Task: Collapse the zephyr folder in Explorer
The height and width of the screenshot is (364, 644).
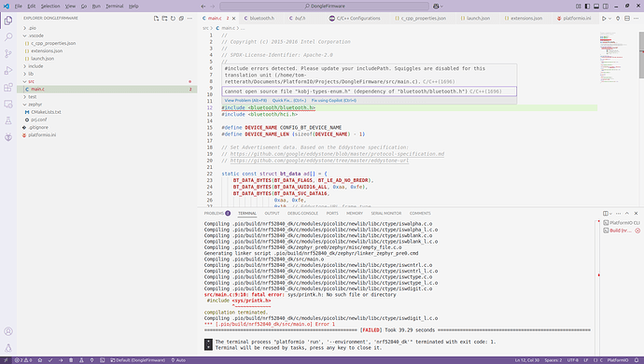Action: pos(35,105)
